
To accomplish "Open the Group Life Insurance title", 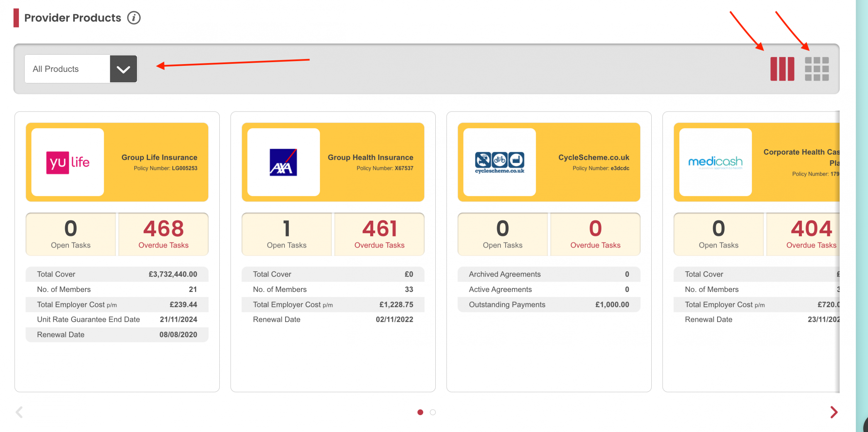I will coord(159,157).
